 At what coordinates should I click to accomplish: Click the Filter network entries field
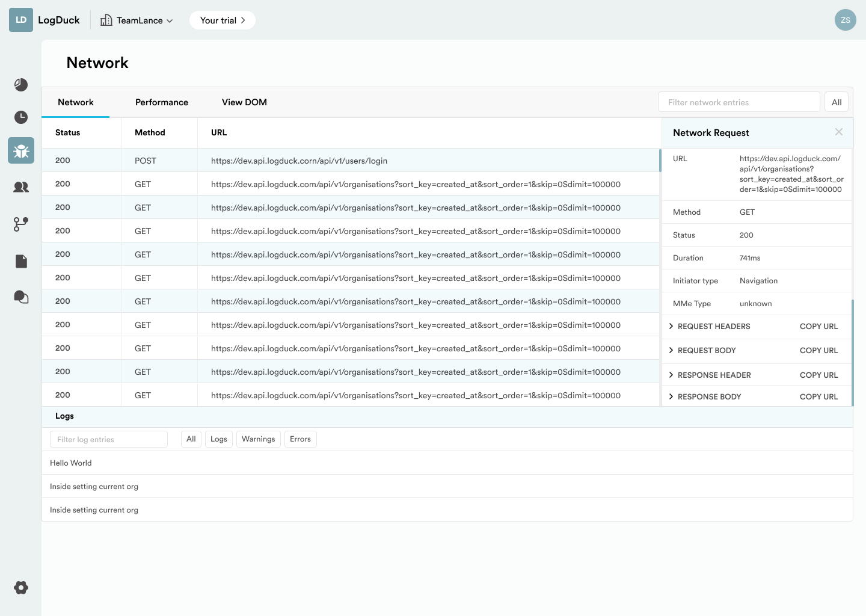(739, 102)
